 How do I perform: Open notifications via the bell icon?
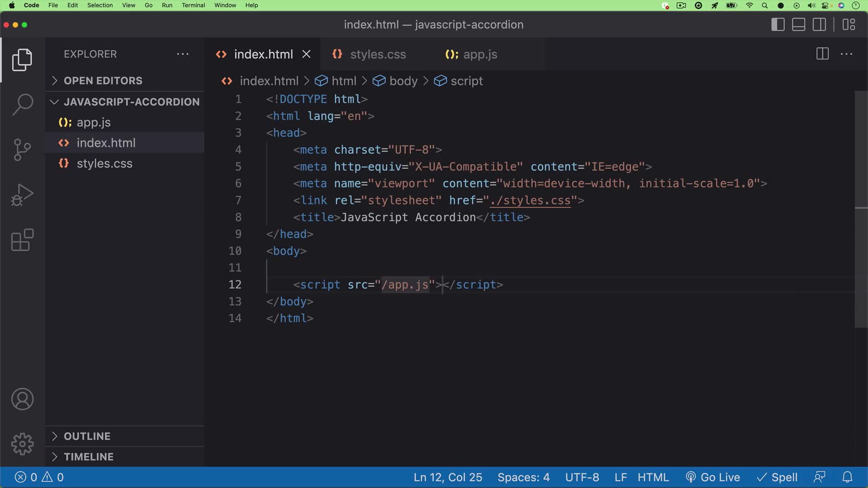(x=848, y=477)
